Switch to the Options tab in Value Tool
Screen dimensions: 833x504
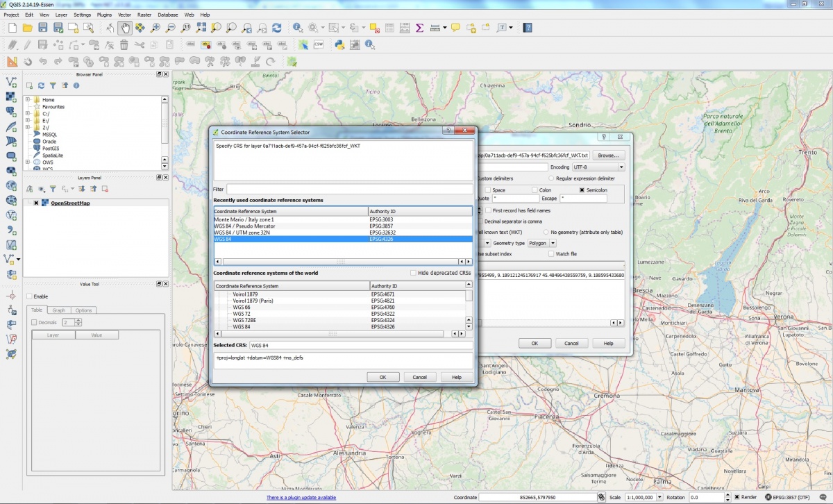coord(83,310)
